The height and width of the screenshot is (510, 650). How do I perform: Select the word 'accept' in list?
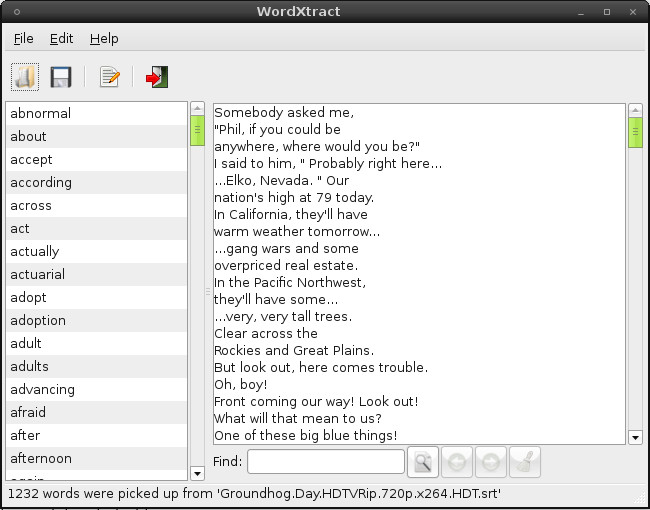tap(97, 159)
